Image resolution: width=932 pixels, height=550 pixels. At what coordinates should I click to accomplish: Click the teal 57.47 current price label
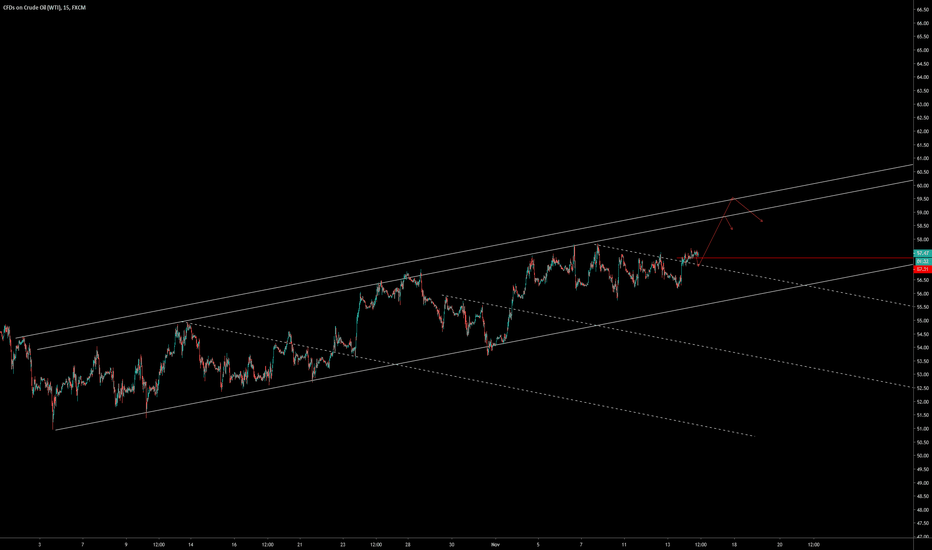pos(922,253)
